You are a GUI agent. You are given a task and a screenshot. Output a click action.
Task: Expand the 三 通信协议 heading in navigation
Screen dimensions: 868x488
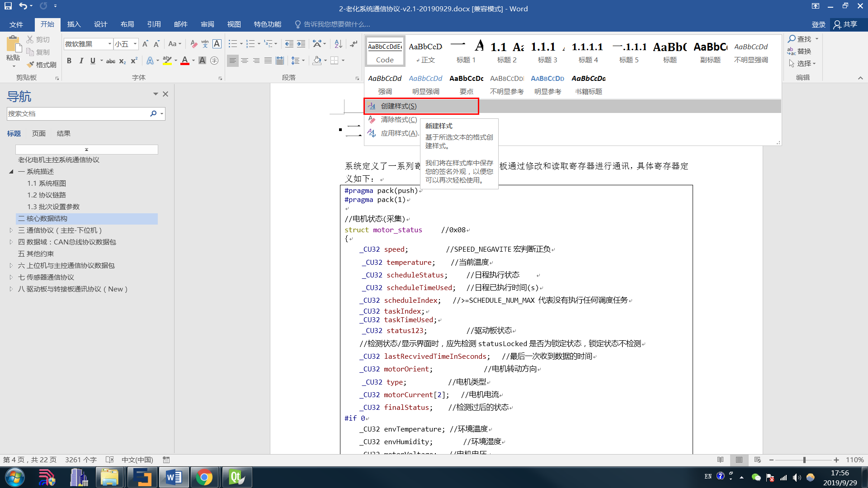(11, 230)
